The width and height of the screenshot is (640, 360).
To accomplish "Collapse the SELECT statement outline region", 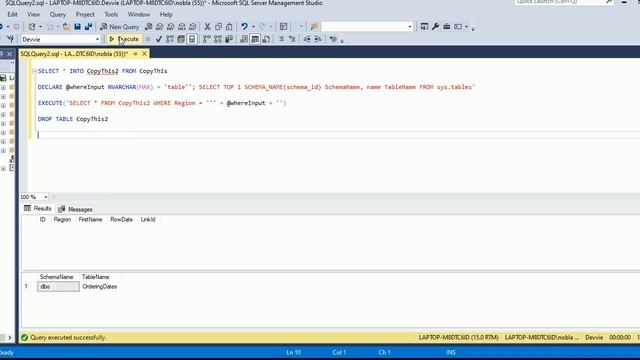I will point(34,71).
